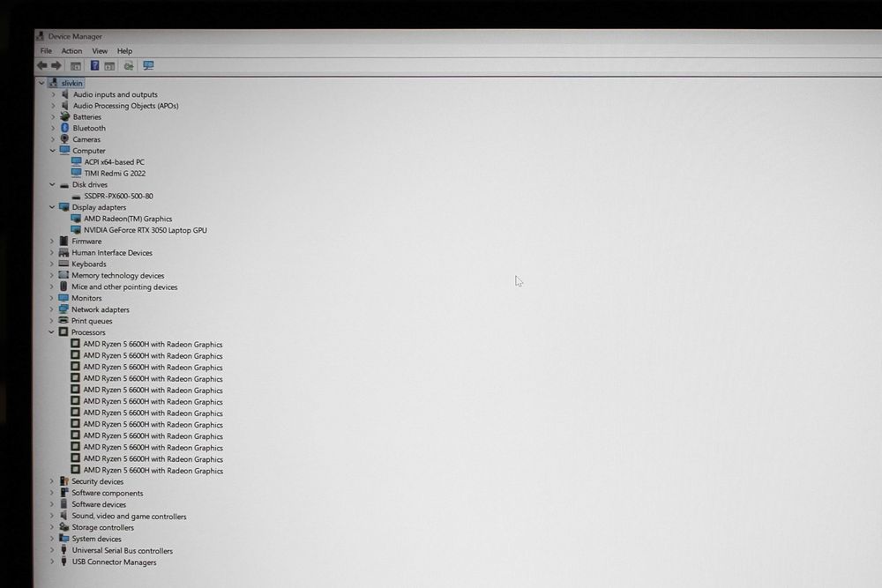
Task: Click the Batteries category icon
Action: coord(64,116)
